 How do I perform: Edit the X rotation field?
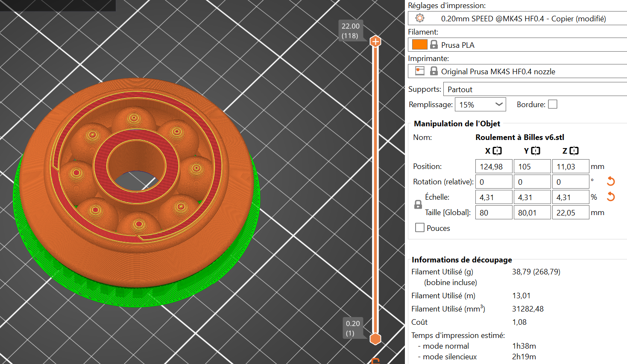coord(494,182)
